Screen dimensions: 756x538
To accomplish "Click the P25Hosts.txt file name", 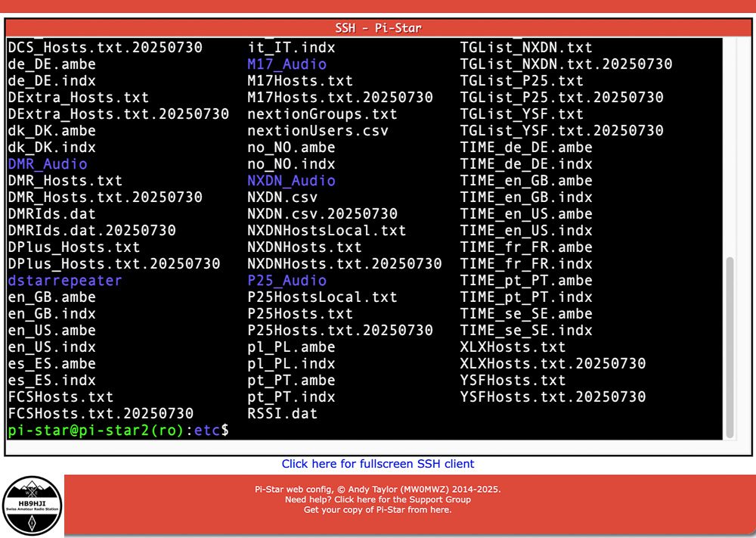I will 300,313.
